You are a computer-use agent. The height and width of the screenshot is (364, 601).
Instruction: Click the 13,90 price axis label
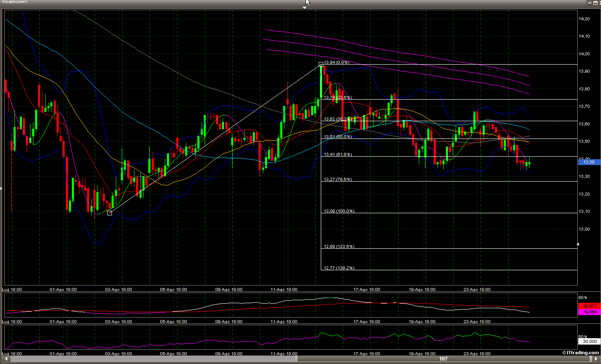click(584, 71)
